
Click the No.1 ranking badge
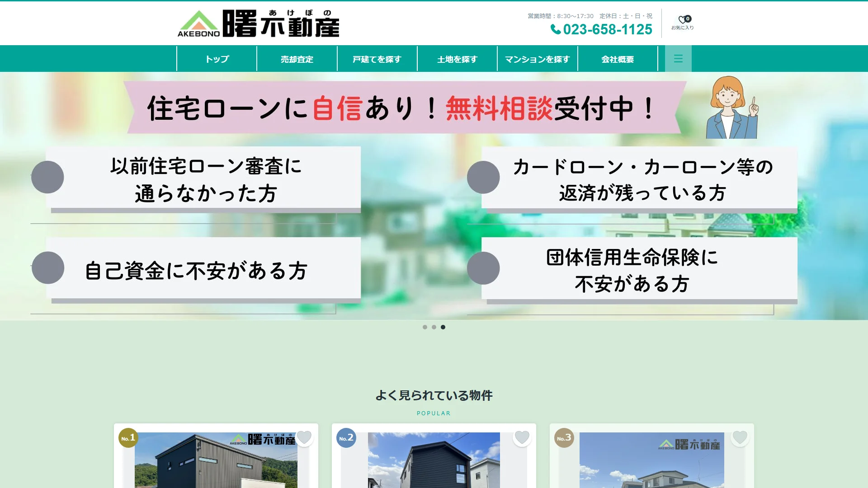[128, 438]
